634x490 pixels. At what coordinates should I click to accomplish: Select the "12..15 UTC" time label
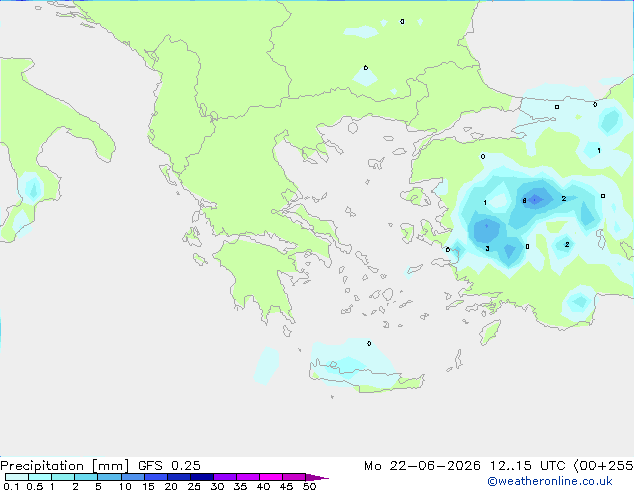(527, 466)
